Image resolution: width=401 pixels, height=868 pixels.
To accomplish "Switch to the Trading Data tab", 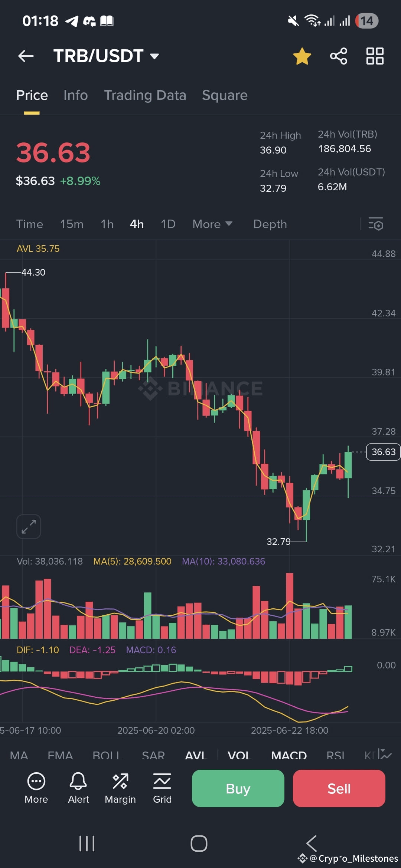I will coord(145,95).
